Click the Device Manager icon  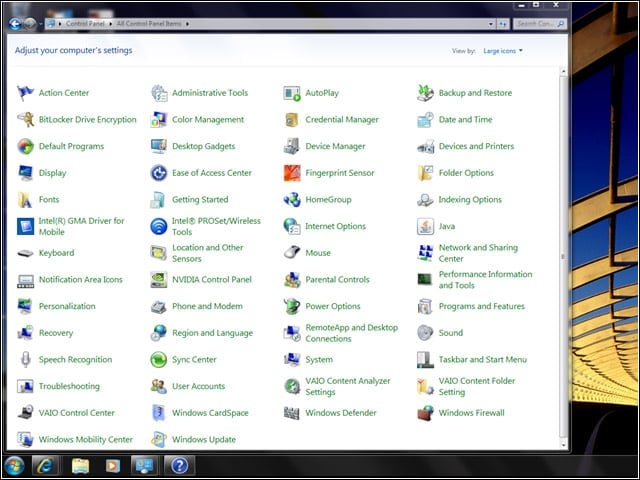click(292, 146)
